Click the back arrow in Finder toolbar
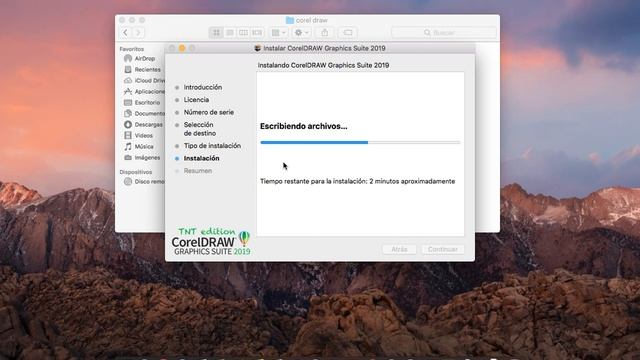 click(126, 33)
